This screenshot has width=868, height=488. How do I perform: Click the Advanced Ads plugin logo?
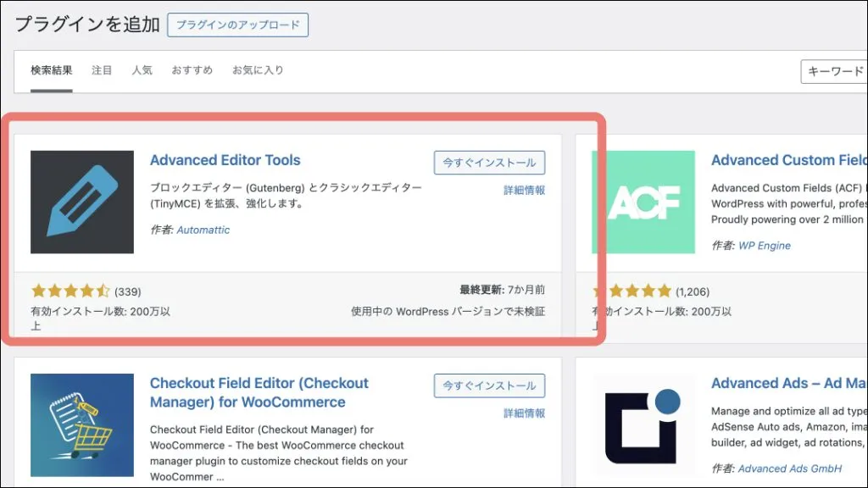click(643, 425)
